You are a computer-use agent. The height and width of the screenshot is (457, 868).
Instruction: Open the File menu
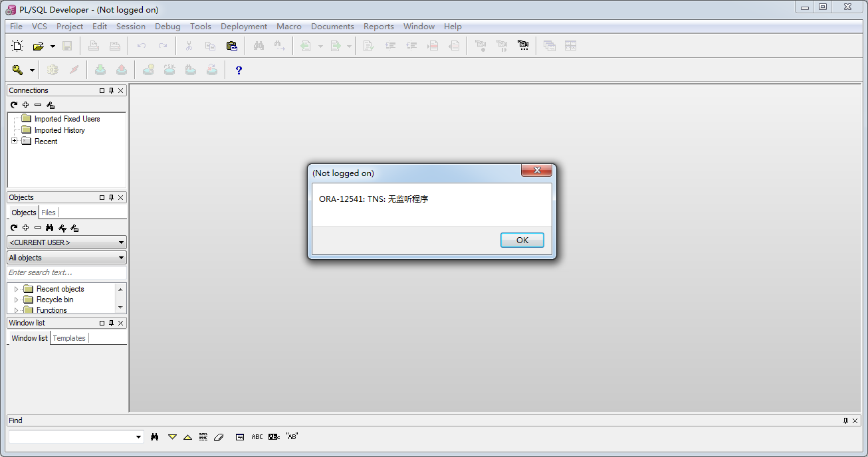coord(17,27)
